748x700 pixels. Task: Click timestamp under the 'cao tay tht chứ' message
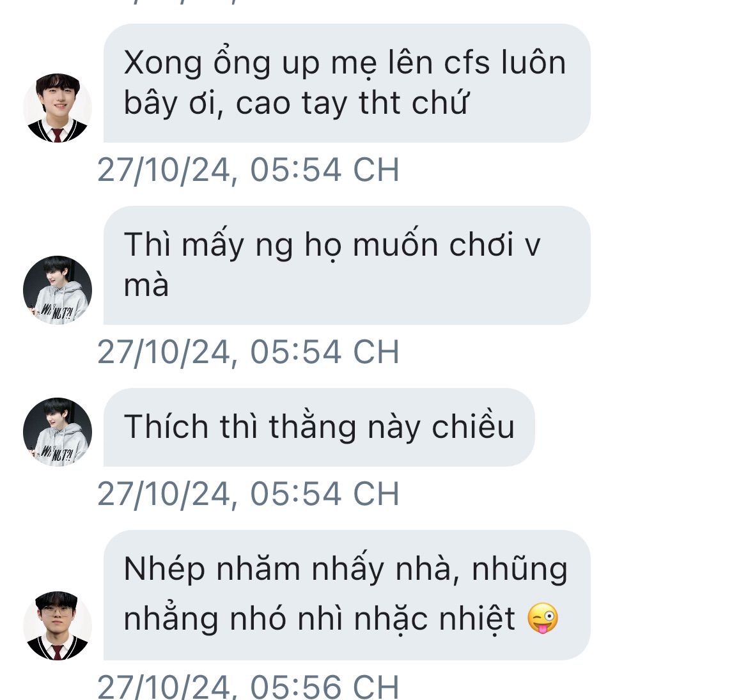tap(248, 170)
